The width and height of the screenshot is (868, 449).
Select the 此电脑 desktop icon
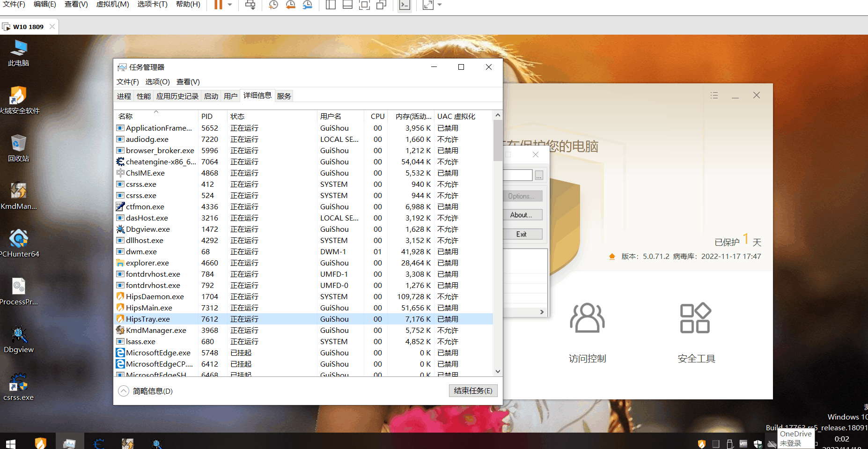click(x=19, y=53)
